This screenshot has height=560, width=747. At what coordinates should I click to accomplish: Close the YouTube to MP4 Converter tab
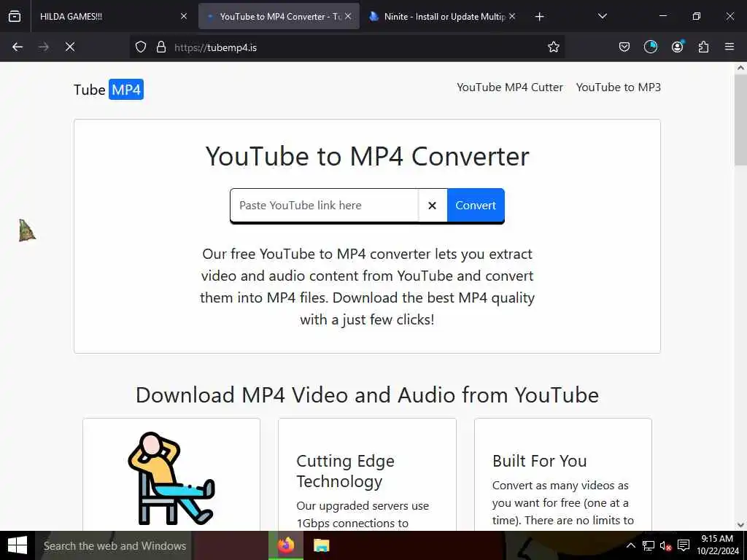click(348, 17)
